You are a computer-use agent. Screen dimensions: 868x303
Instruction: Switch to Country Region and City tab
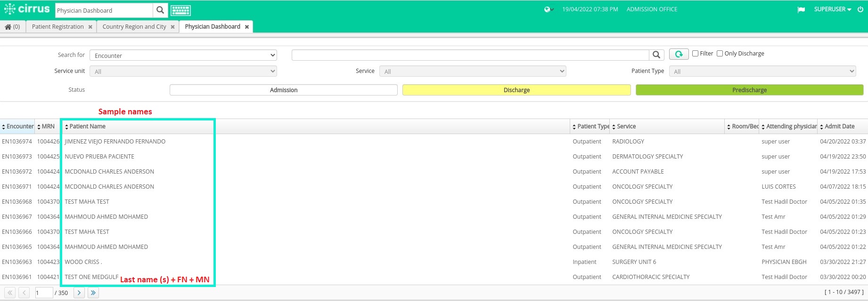click(x=134, y=27)
